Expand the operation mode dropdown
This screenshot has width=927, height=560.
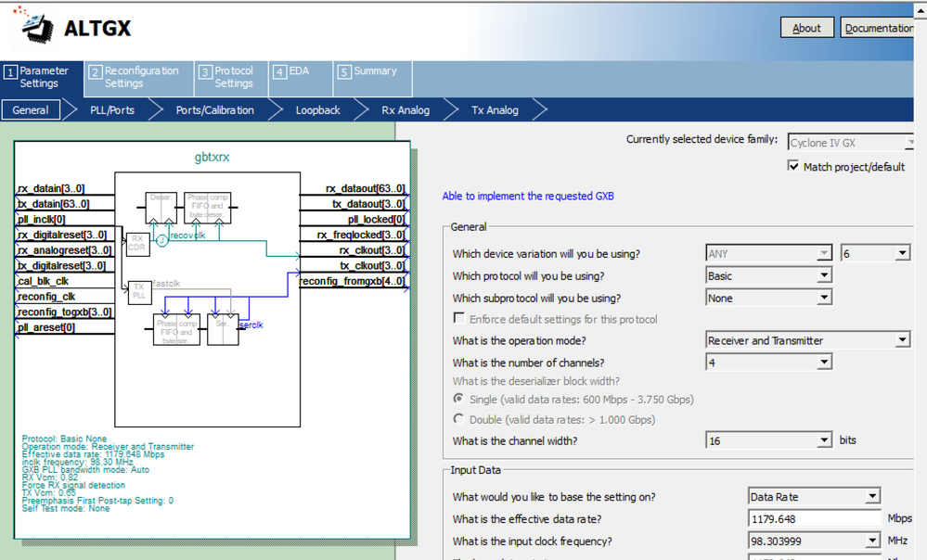click(808, 340)
